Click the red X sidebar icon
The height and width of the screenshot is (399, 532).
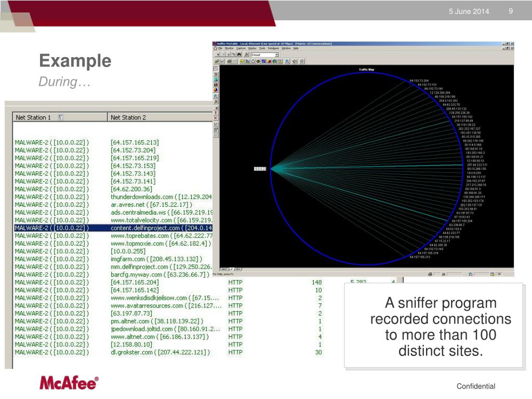(216, 118)
